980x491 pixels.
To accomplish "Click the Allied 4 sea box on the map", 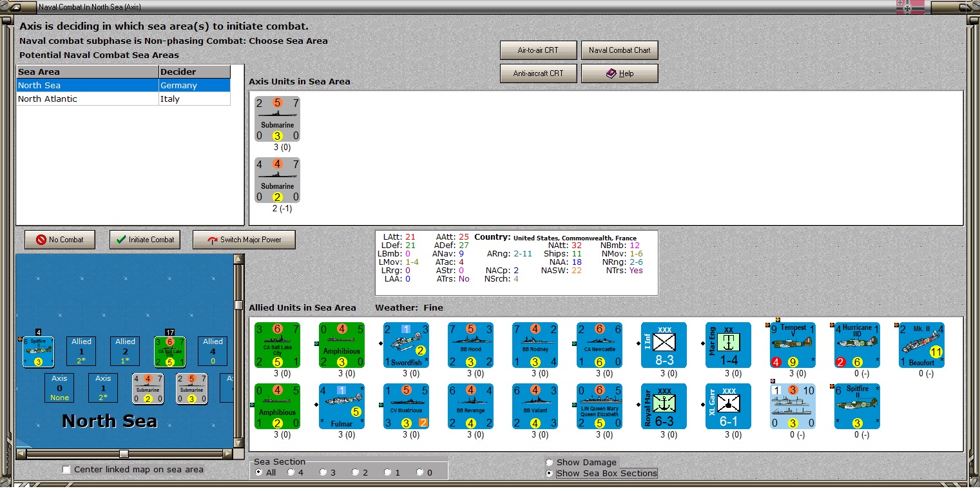I will coord(213,351).
